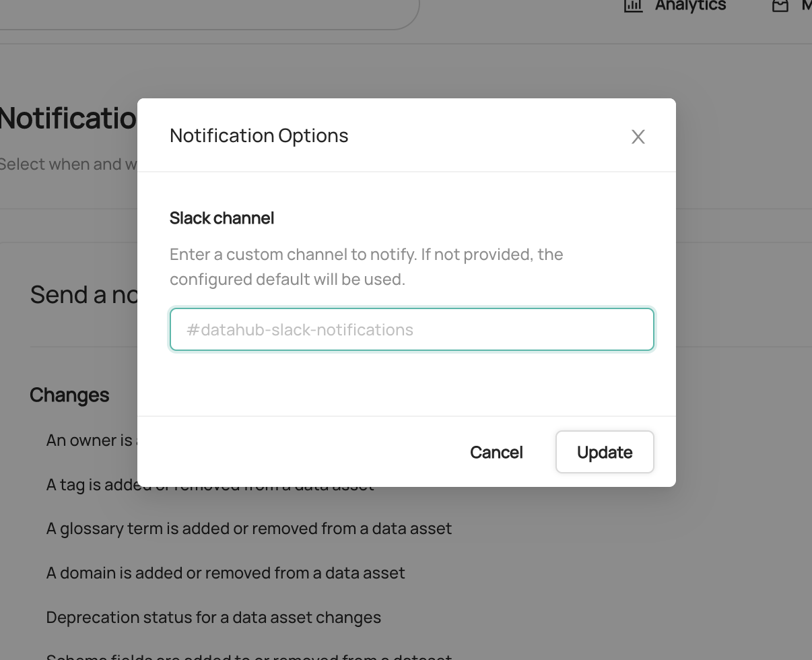Close the Notification Options dialog with X
Image resolution: width=812 pixels, height=660 pixels.
point(638,137)
